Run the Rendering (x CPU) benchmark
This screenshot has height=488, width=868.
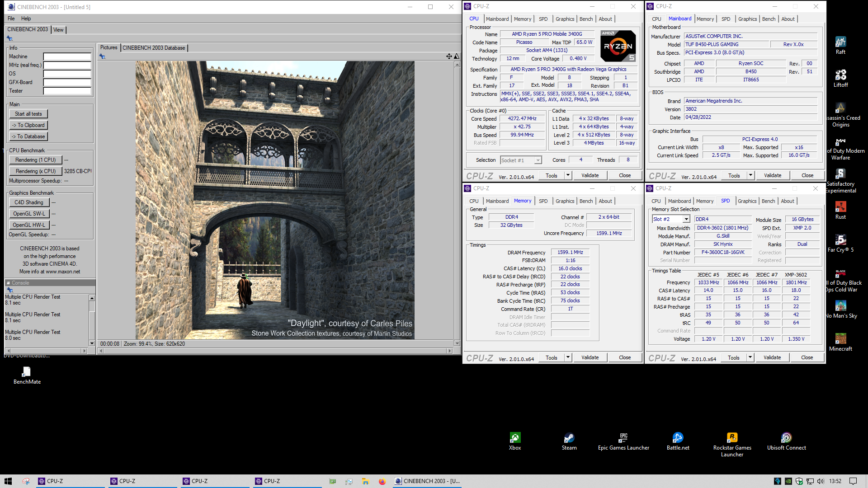(x=36, y=171)
